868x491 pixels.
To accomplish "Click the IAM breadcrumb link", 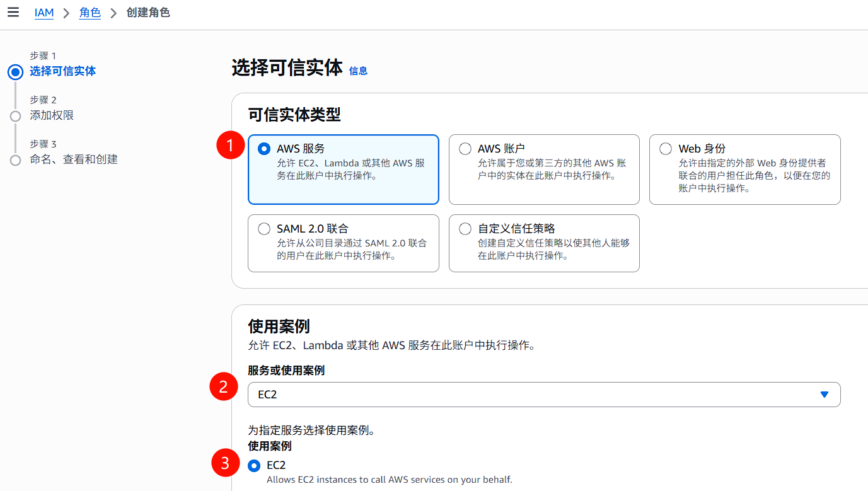I will click(x=43, y=13).
